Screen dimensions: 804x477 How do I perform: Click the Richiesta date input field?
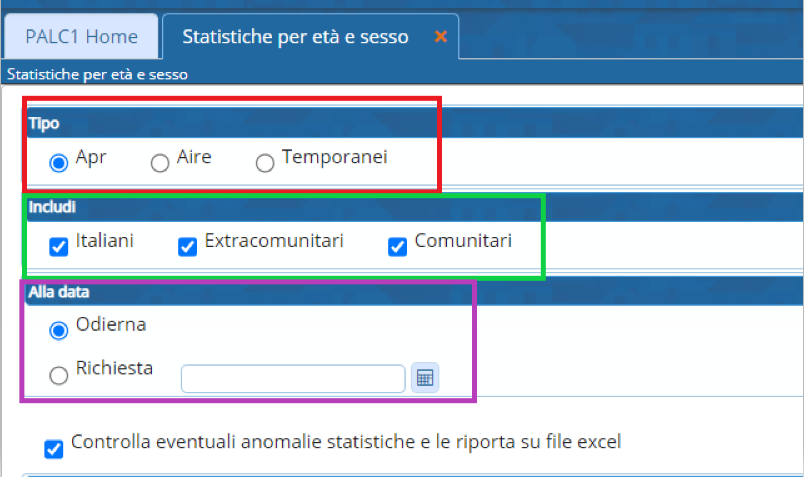pos(292,378)
